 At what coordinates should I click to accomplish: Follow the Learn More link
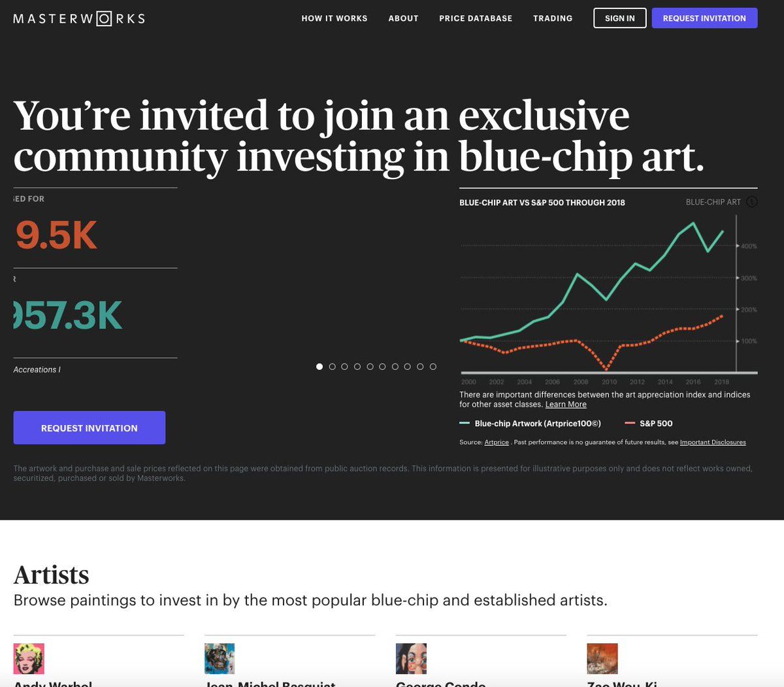[x=566, y=405]
